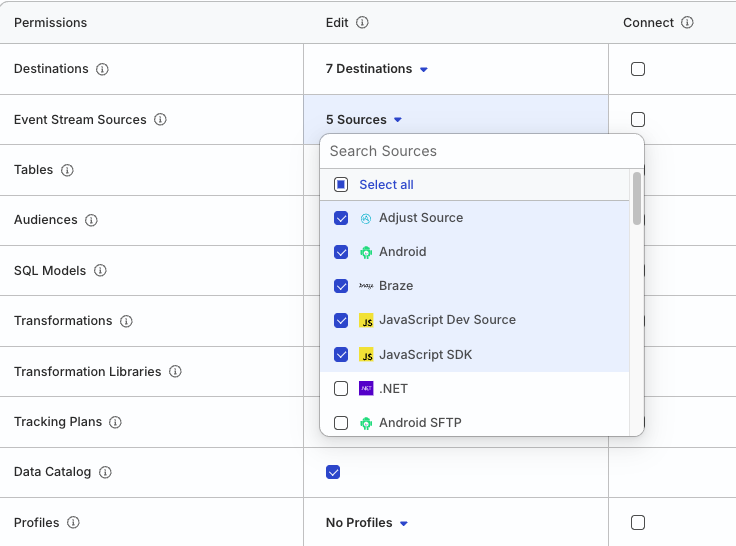Click info icon beside Transformation Libraries
The width and height of the screenshot is (736, 546).
175,371
